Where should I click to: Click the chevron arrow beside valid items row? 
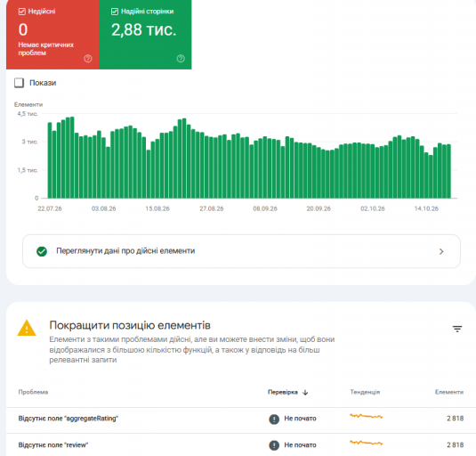coord(441,251)
